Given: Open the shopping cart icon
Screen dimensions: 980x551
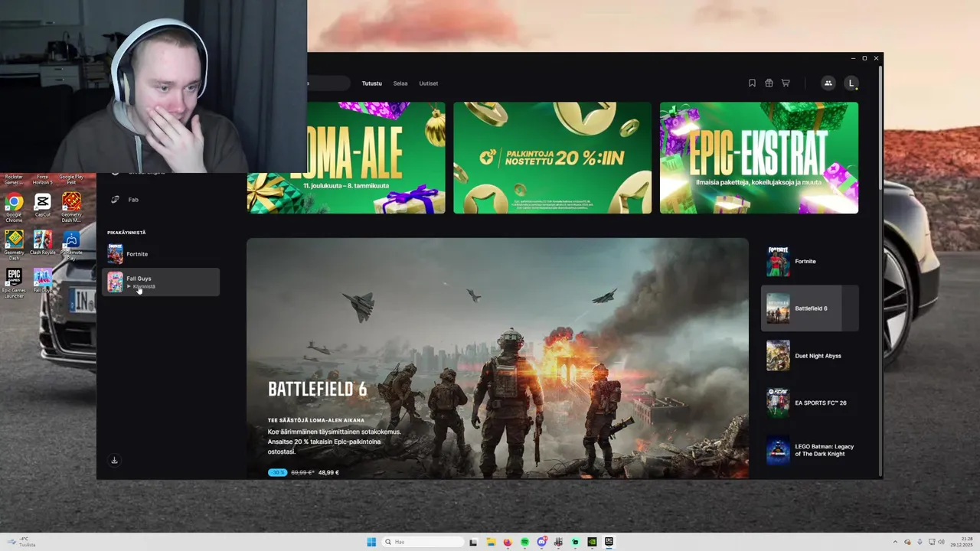Looking at the screenshot, I should (786, 83).
